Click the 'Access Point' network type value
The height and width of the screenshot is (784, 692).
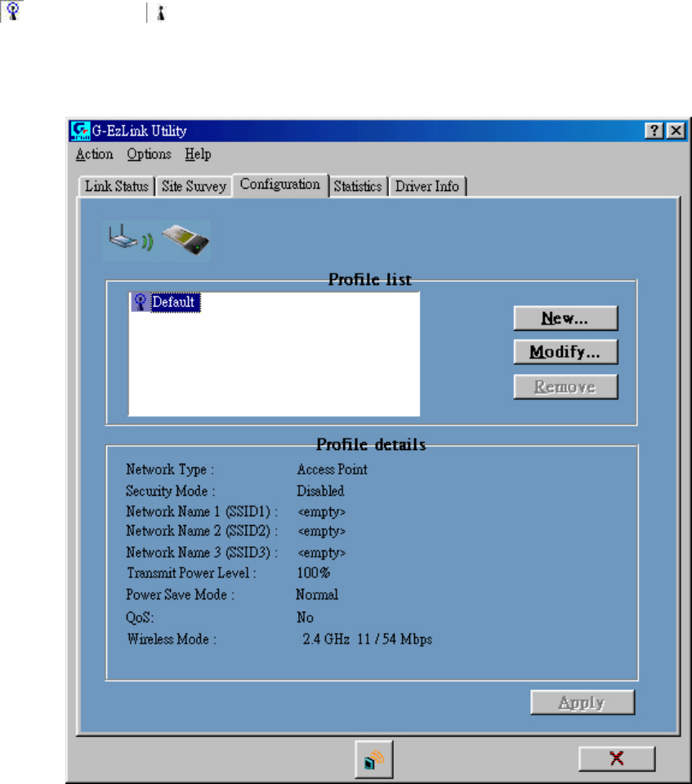[333, 470]
